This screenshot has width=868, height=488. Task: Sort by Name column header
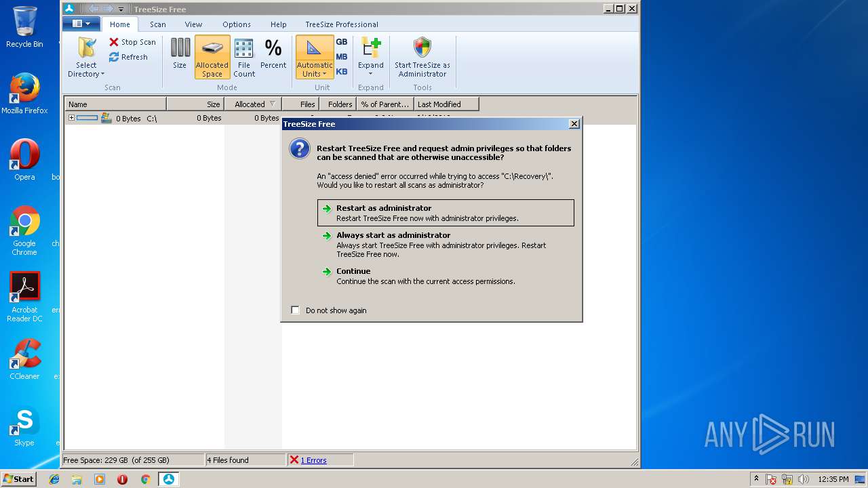[115, 104]
